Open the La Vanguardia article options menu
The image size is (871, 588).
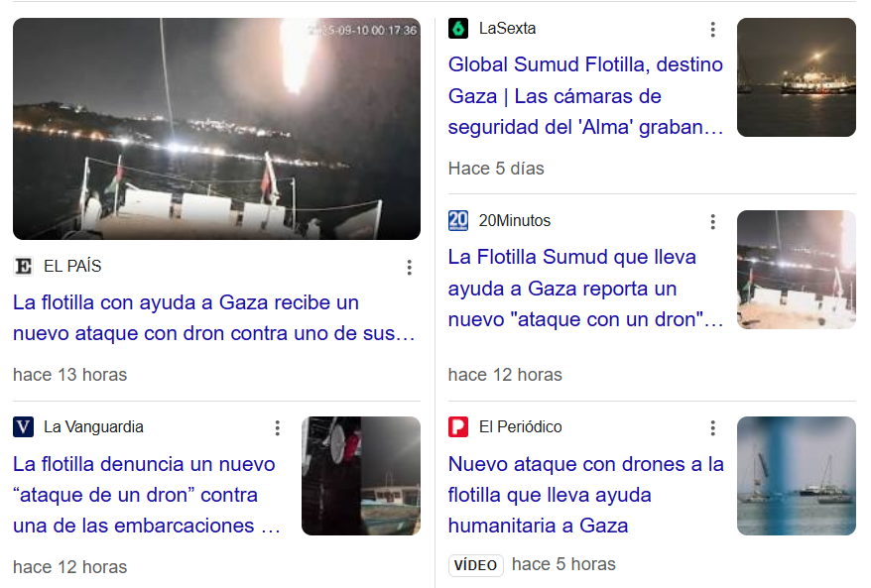pyautogui.click(x=277, y=428)
